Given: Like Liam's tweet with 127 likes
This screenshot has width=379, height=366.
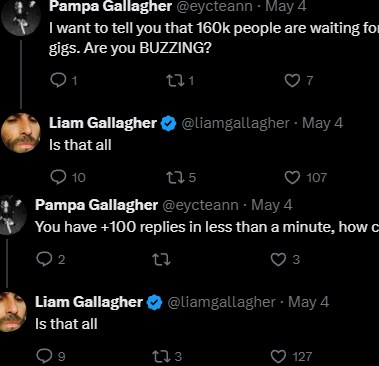Looking at the screenshot, I should pyautogui.click(x=278, y=356).
